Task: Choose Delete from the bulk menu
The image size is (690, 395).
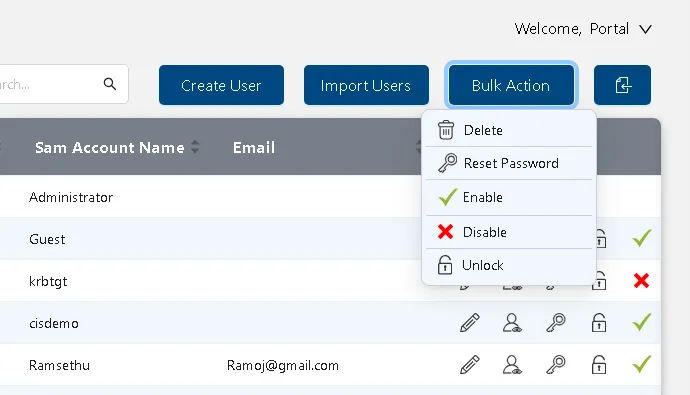Action: [509, 130]
